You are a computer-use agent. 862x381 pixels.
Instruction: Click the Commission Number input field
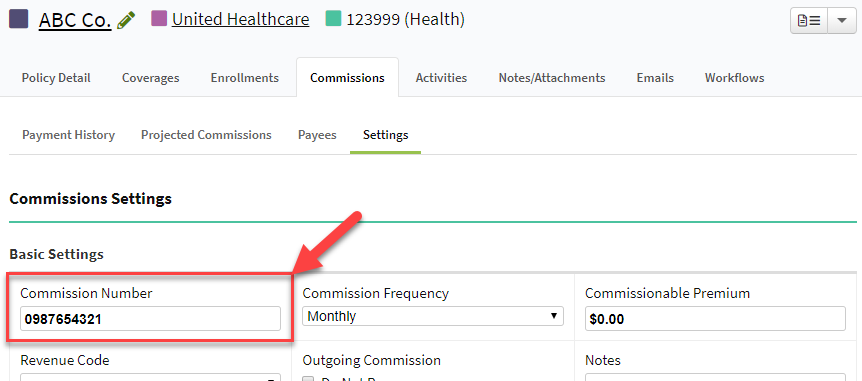[x=150, y=319]
